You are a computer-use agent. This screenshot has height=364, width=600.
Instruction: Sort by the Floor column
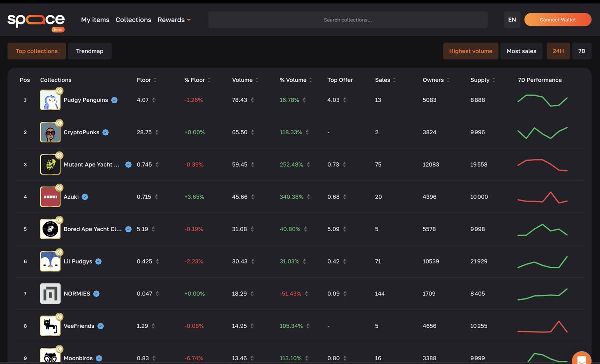(x=147, y=80)
